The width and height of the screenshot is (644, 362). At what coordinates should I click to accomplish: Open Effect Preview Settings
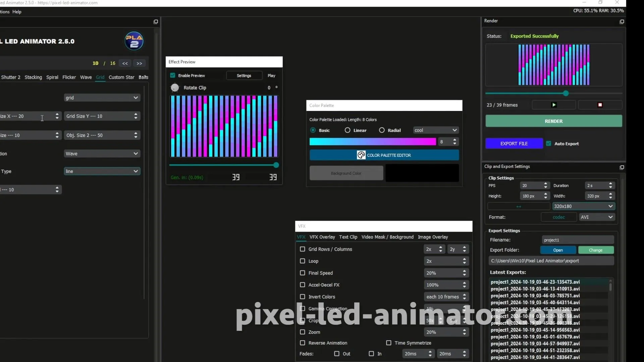244,75
